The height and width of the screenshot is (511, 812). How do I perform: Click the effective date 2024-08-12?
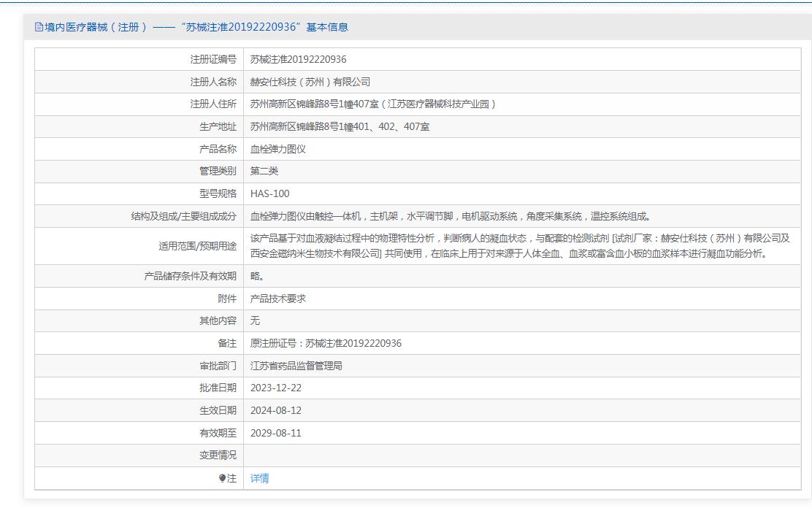click(275, 410)
